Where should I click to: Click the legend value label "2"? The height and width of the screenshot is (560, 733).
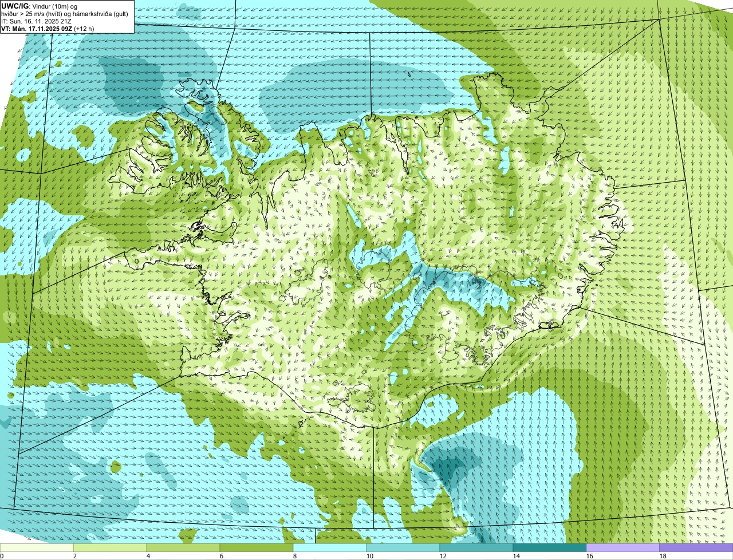pos(75,556)
